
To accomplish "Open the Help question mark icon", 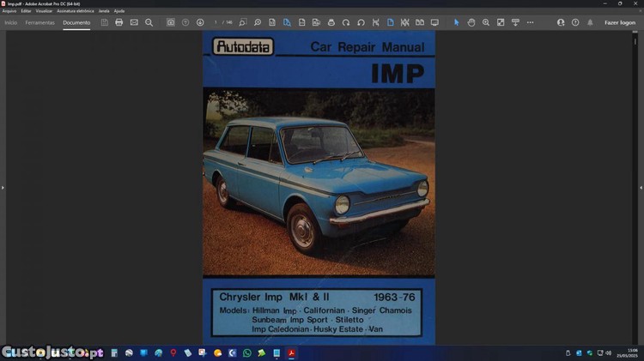I will 575,22.
